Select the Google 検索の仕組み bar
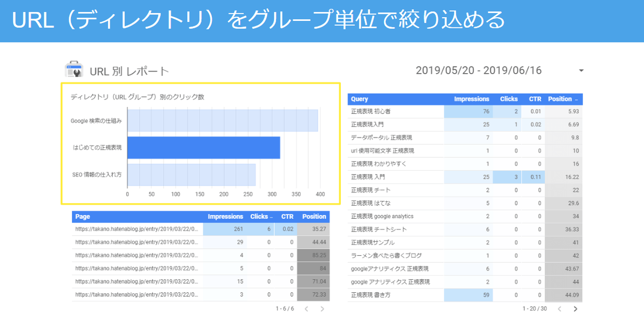Screen dimensions: 644x332 223,121
